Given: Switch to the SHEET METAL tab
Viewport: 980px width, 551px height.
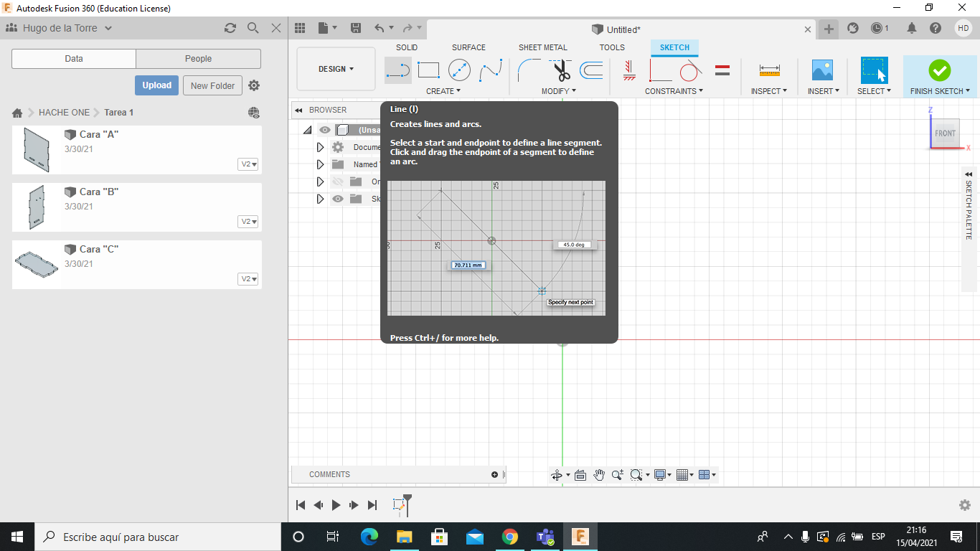Looking at the screenshot, I should [x=542, y=47].
